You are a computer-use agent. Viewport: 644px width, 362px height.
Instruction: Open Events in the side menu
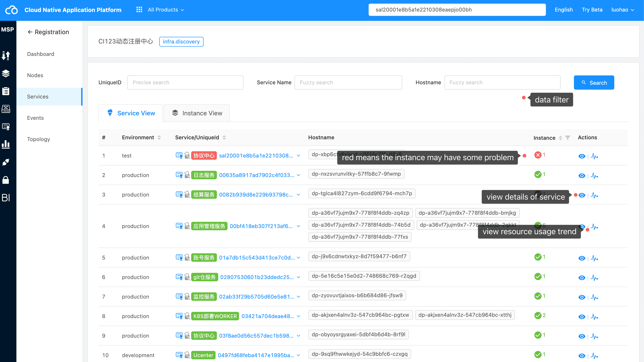coord(35,118)
